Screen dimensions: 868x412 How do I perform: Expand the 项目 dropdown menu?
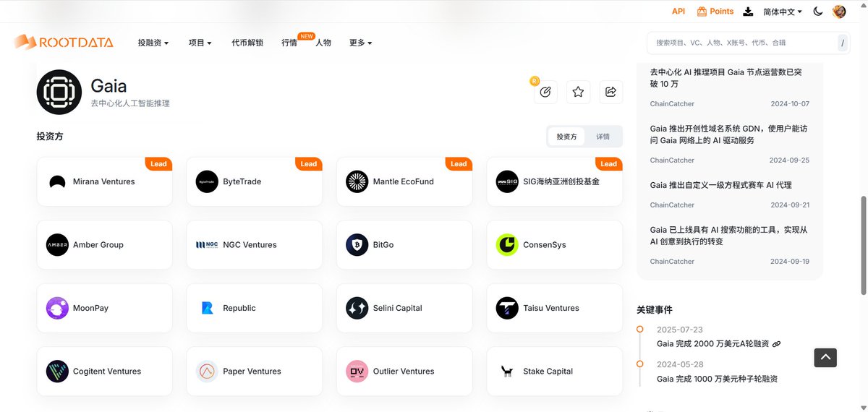pyautogui.click(x=200, y=43)
